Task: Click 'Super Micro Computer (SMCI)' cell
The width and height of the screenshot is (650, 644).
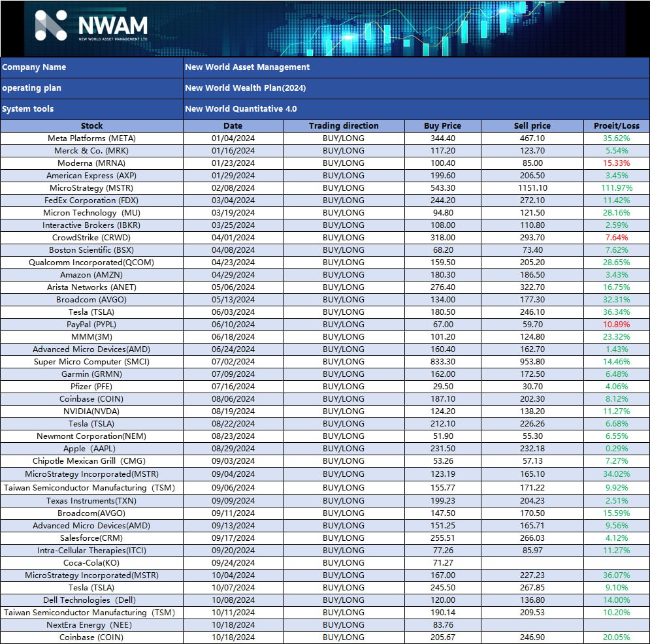Action: [91, 362]
